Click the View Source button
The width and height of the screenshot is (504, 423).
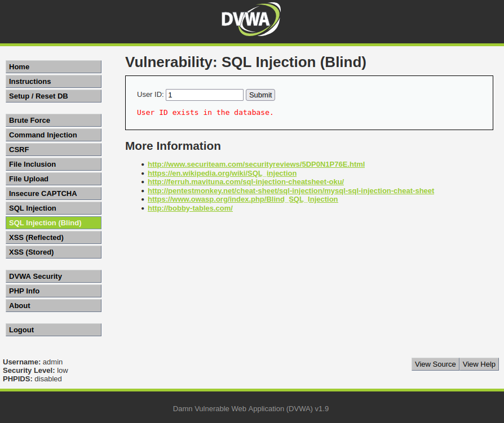coord(435,364)
